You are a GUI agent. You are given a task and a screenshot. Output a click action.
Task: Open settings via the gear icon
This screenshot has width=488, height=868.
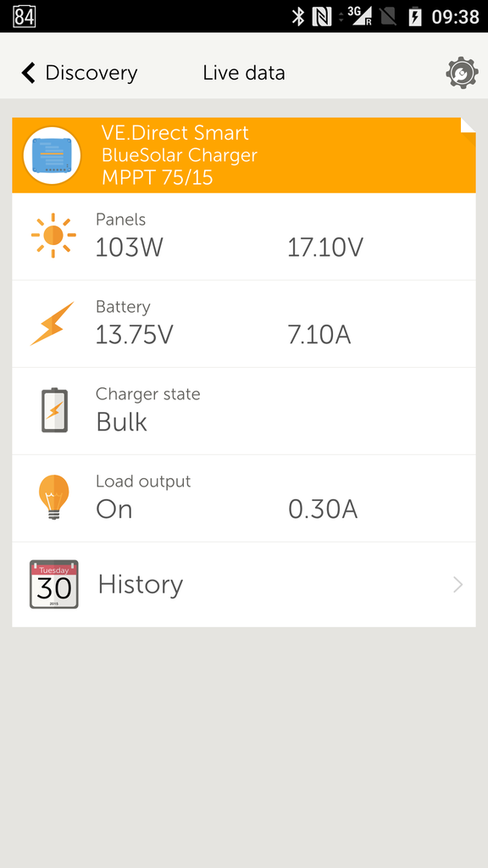(462, 73)
